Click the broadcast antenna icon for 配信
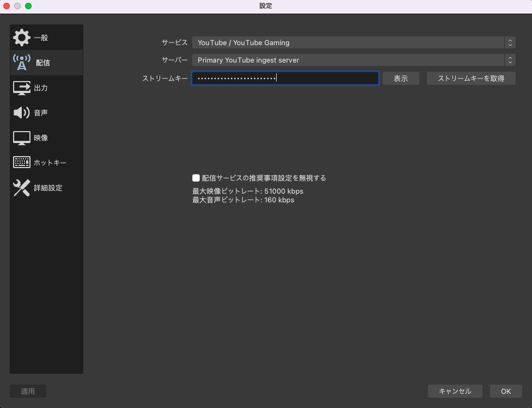The height and width of the screenshot is (408, 532). (22, 63)
